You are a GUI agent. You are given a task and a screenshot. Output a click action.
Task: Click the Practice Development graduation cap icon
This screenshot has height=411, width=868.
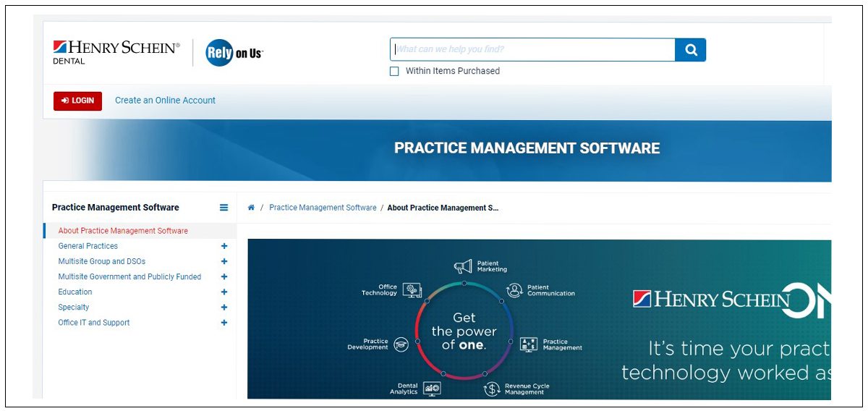pos(401,344)
